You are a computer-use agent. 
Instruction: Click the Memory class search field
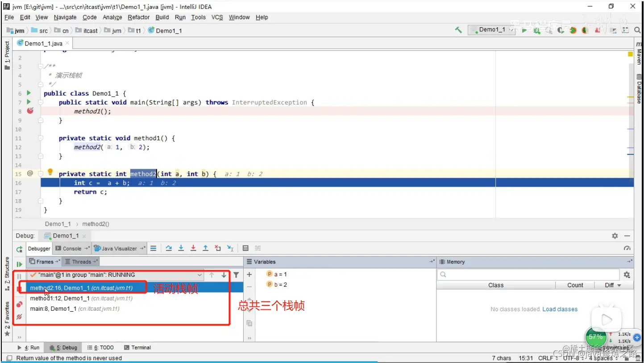(529, 275)
